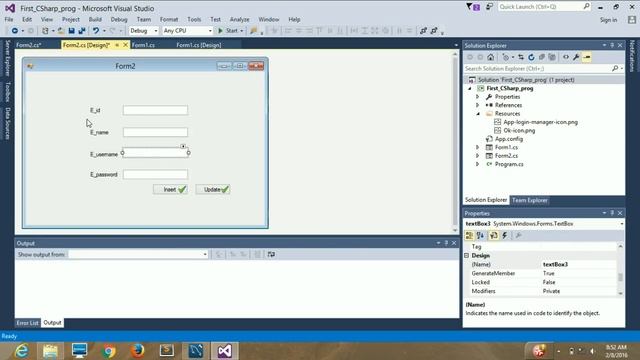
Task: Click the Undo arrow icon
Action: click(96, 31)
